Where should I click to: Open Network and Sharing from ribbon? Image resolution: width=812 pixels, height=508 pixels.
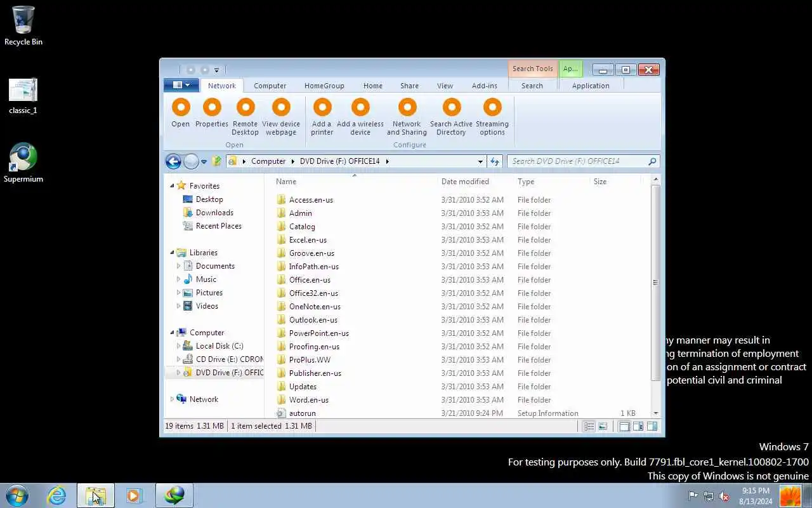click(x=407, y=107)
